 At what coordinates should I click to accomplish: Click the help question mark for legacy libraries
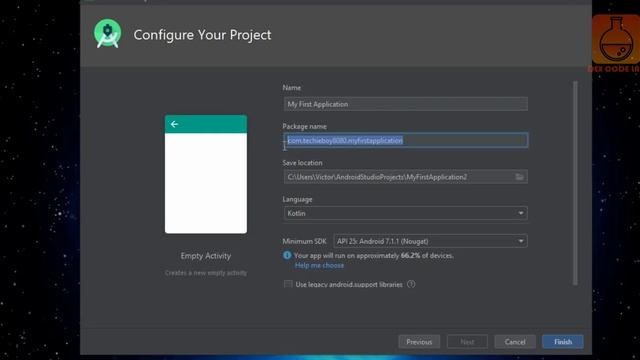click(x=411, y=284)
